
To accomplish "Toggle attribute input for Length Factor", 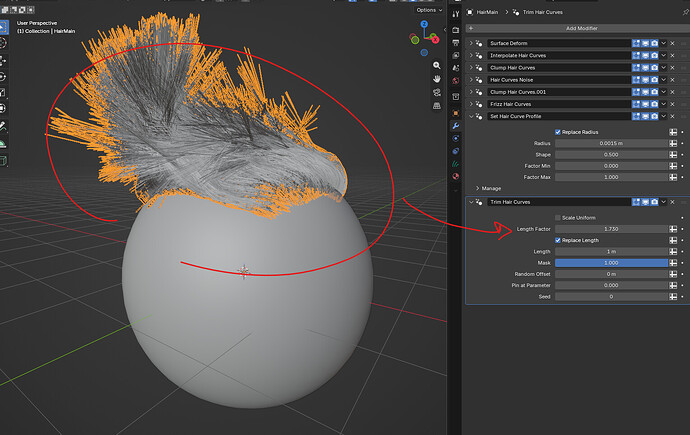I will 673,229.
